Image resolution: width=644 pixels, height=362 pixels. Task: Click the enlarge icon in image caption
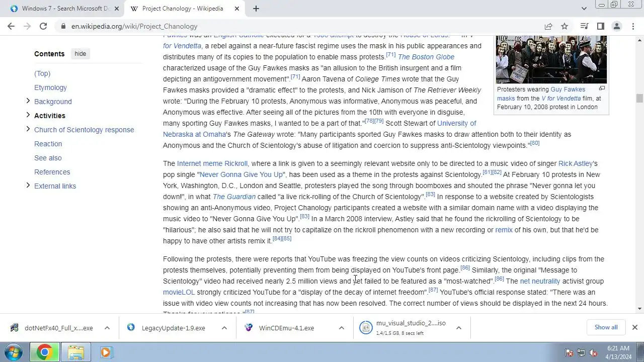602,88
